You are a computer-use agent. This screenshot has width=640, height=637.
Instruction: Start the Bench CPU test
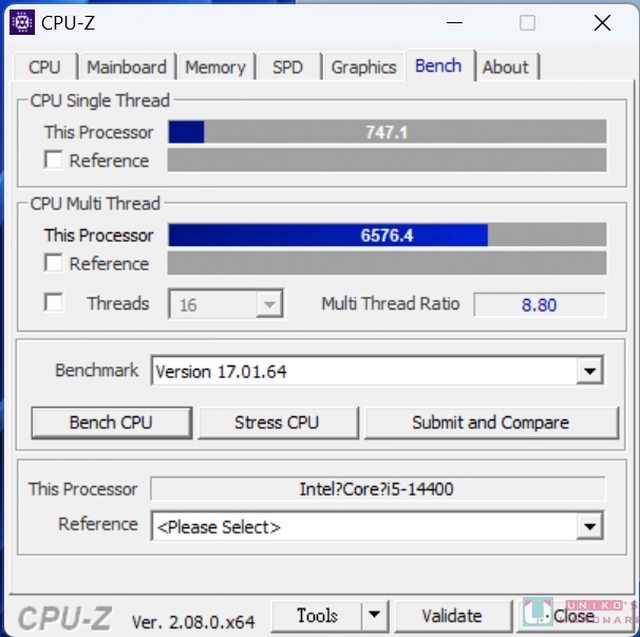(x=111, y=423)
